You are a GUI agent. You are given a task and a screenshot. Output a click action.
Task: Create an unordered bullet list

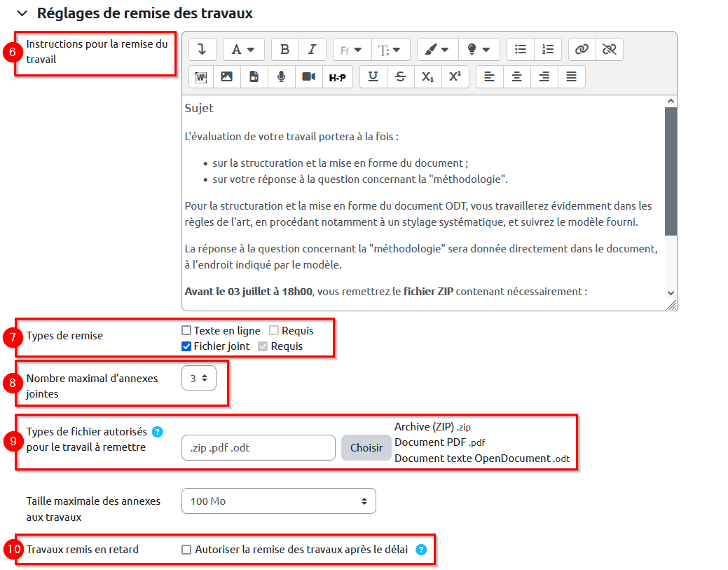pyautogui.click(x=520, y=49)
